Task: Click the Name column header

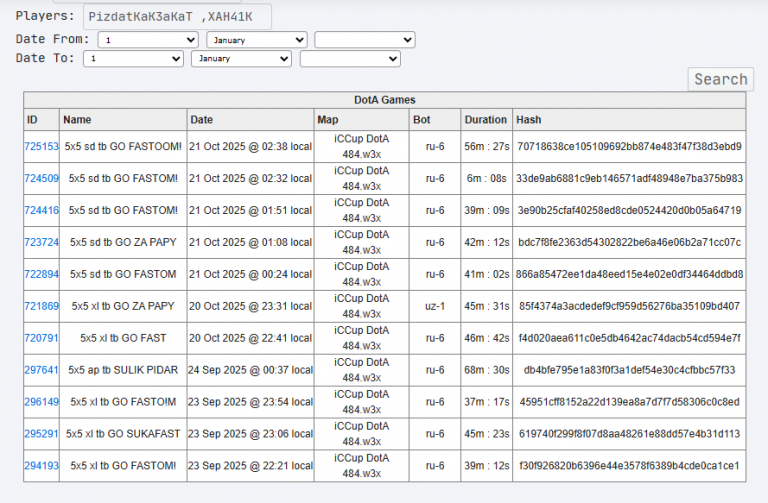Action: (123, 120)
